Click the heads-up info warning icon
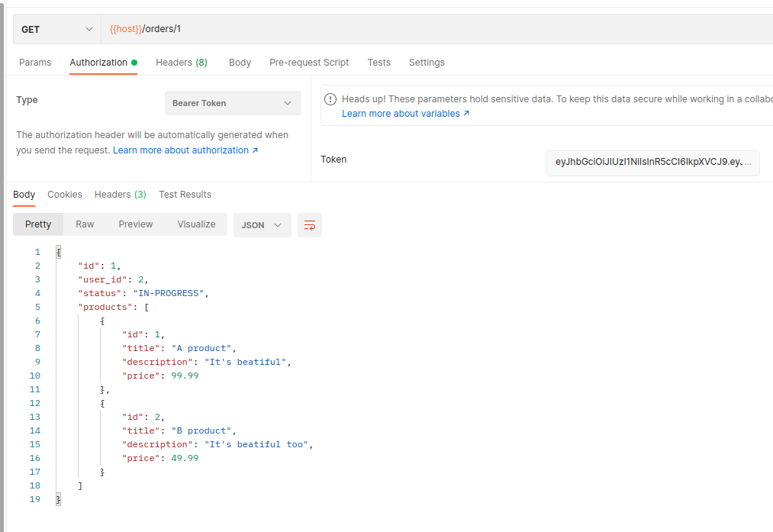The image size is (773, 532). (x=330, y=99)
